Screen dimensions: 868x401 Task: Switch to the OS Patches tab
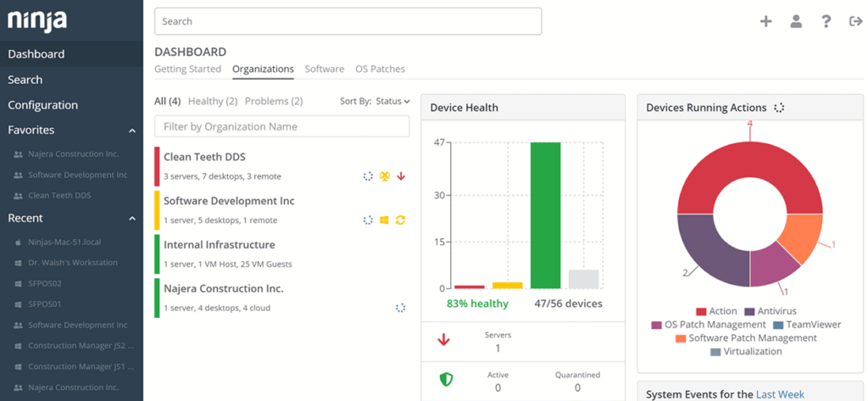[x=380, y=70]
